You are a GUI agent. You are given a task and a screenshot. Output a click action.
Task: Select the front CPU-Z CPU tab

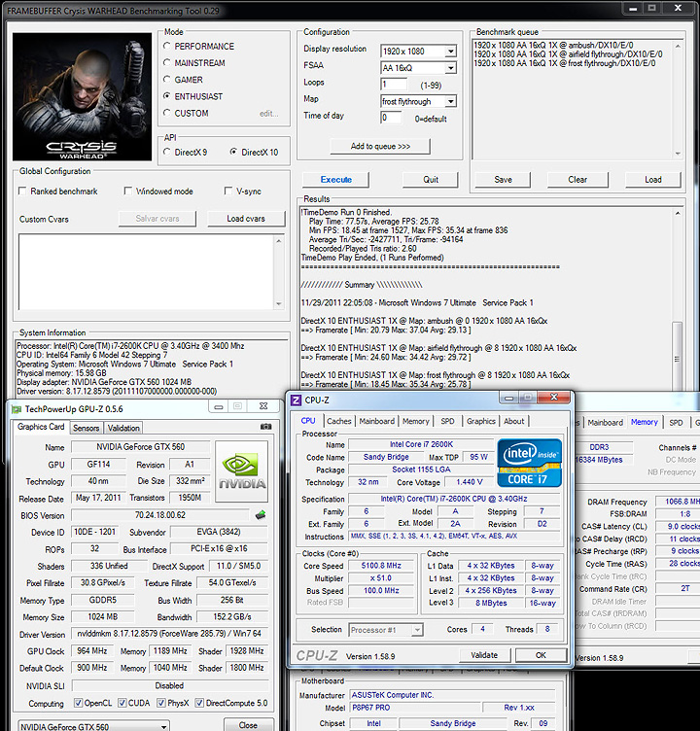point(308,421)
